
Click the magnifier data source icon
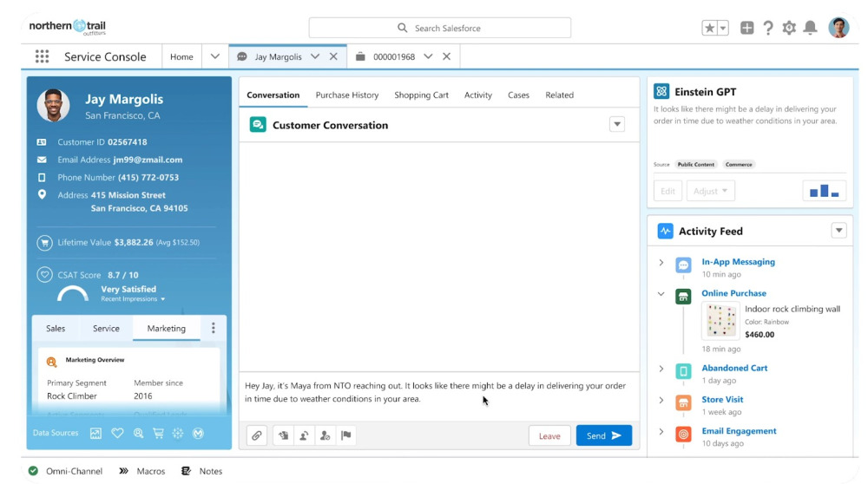click(138, 433)
